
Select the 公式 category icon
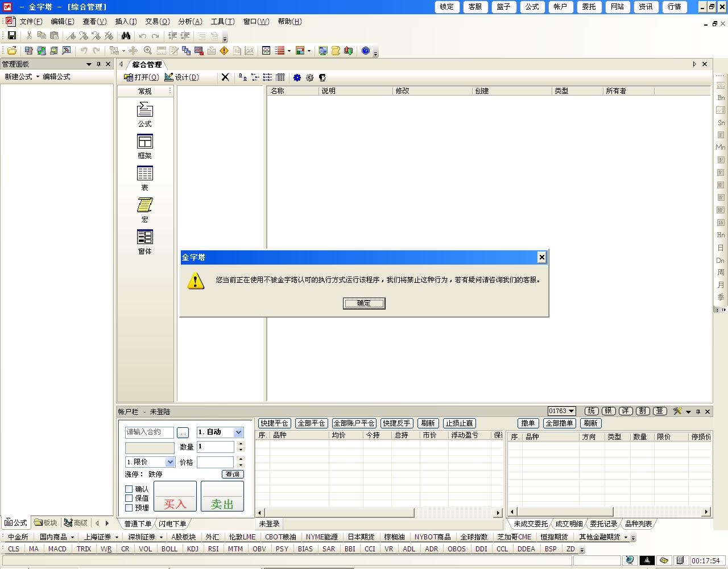145,114
